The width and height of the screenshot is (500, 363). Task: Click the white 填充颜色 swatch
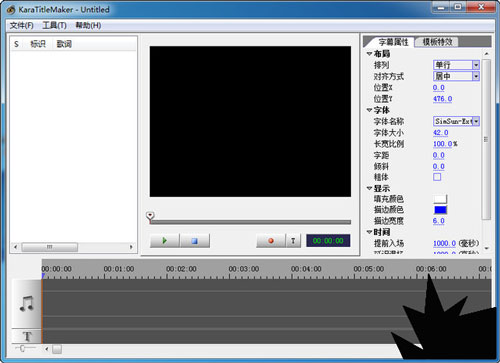click(440, 199)
